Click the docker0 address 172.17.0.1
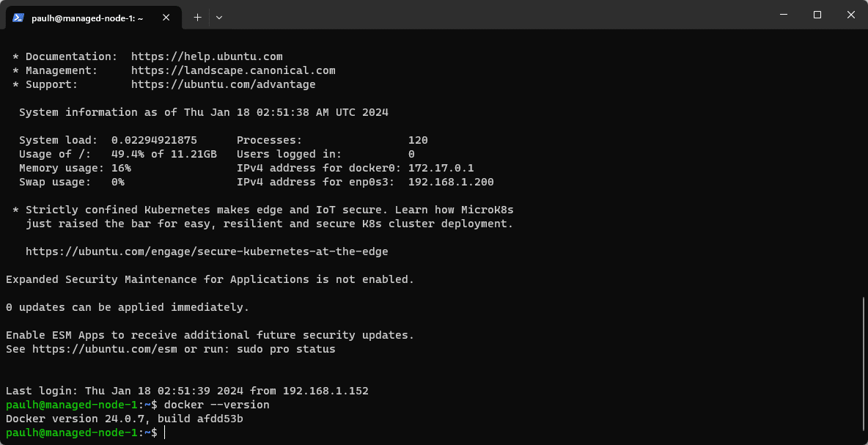868x445 pixels. (441, 168)
